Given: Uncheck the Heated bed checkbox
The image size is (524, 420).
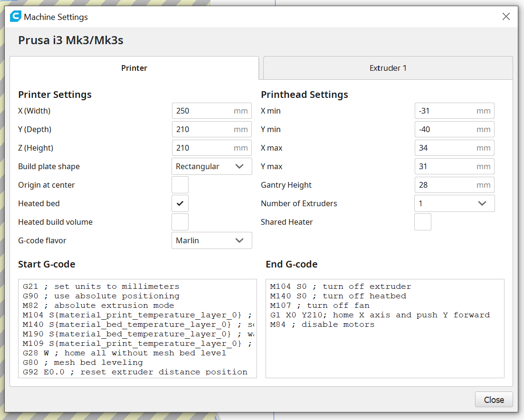Looking at the screenshot, I should pos(180,203).
